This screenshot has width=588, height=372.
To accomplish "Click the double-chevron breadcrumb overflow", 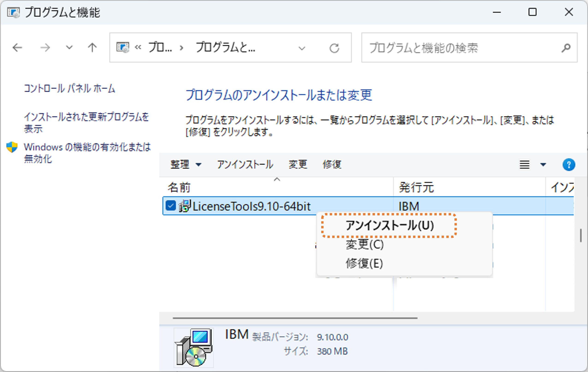I will click(x=138, y=47).
